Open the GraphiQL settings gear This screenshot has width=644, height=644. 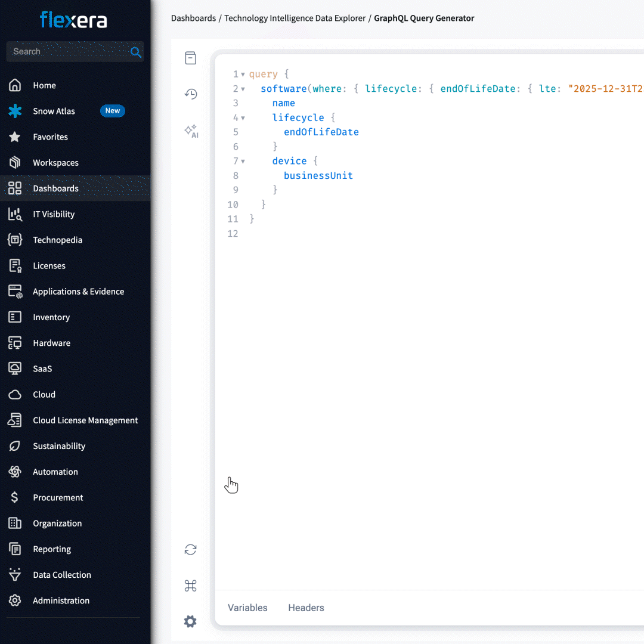(190, 621)
